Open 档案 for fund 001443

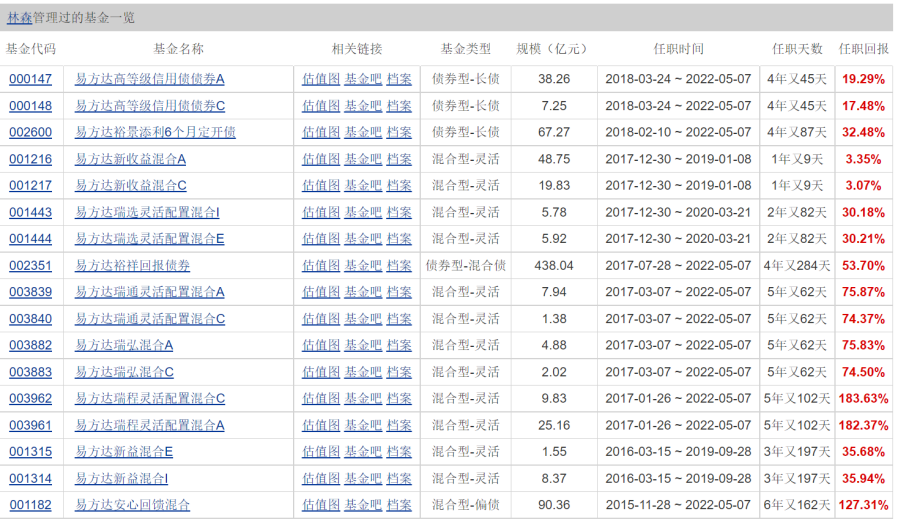(x=399, y=213)
